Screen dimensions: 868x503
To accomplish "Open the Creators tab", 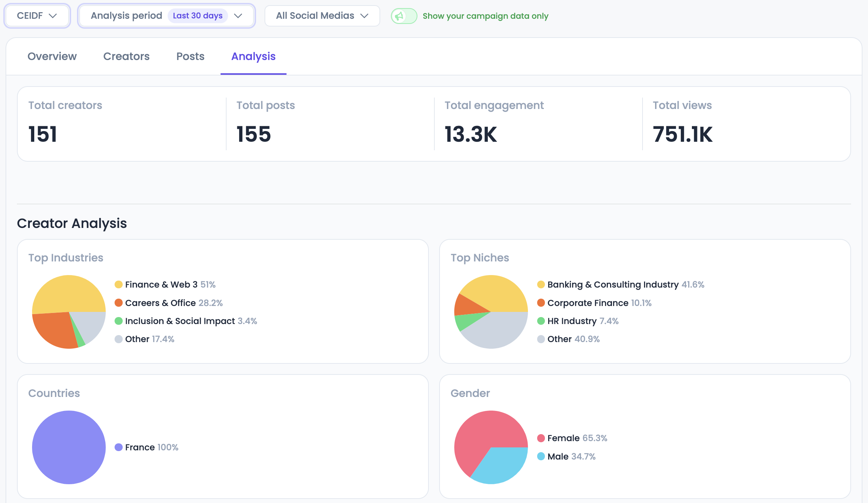I will (x=126, y=56).
